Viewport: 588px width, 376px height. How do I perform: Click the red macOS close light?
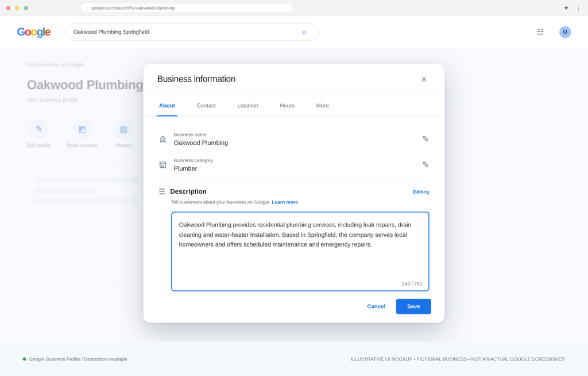8,8
